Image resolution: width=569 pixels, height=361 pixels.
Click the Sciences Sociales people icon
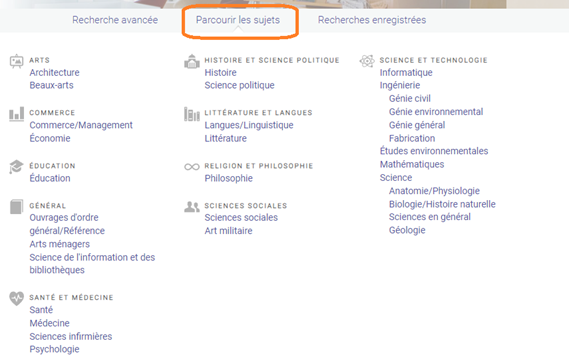click(x=192, y=207)
